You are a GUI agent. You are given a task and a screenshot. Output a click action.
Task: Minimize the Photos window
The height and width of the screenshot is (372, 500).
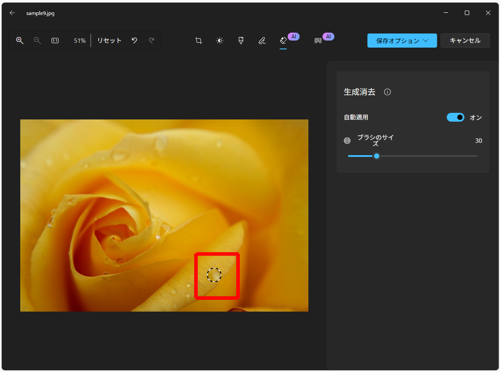click(446, 13)
